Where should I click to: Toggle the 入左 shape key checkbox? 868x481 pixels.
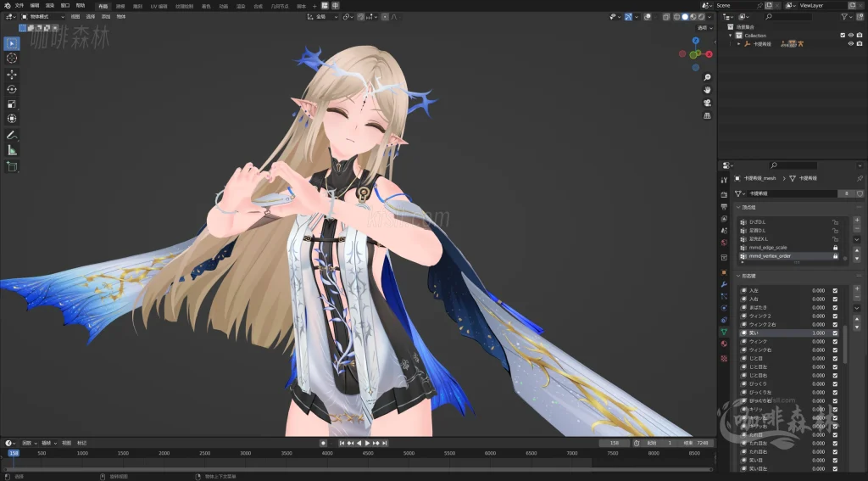click(835, 290)
